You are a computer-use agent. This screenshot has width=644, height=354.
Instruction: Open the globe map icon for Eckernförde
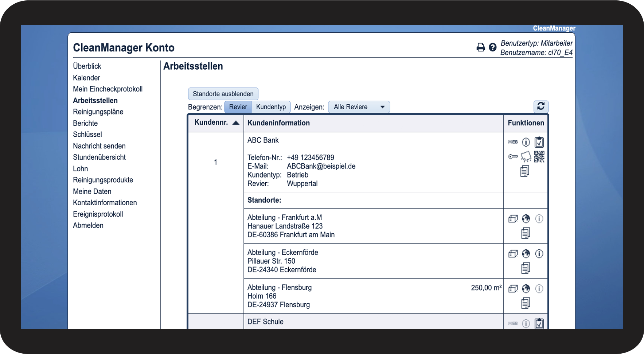point(526,254)
